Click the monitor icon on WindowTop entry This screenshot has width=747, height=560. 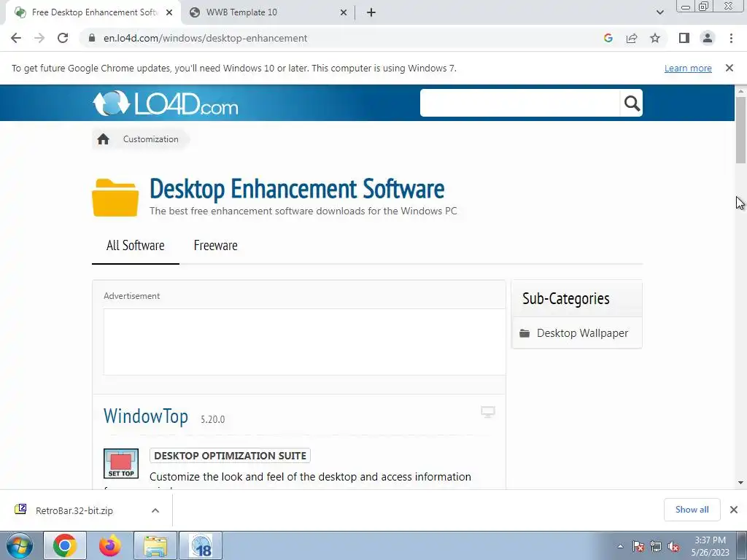pos(488,412)
